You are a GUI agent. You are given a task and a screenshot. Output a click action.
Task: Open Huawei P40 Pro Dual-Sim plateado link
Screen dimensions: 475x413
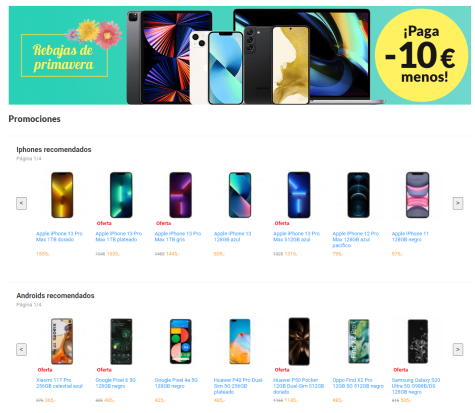(238, 386)
